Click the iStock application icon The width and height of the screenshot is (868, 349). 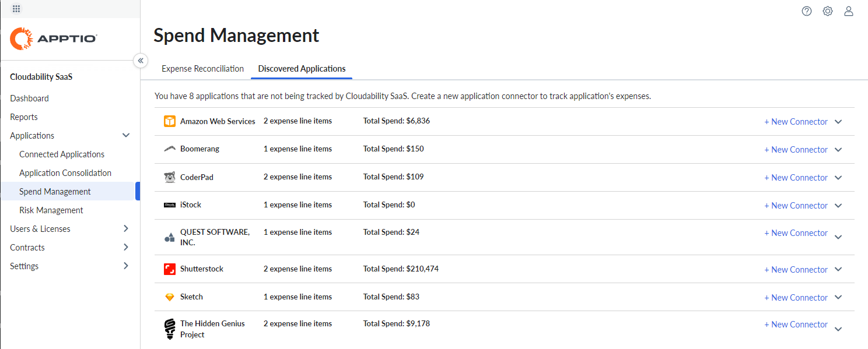click(169, 205)
